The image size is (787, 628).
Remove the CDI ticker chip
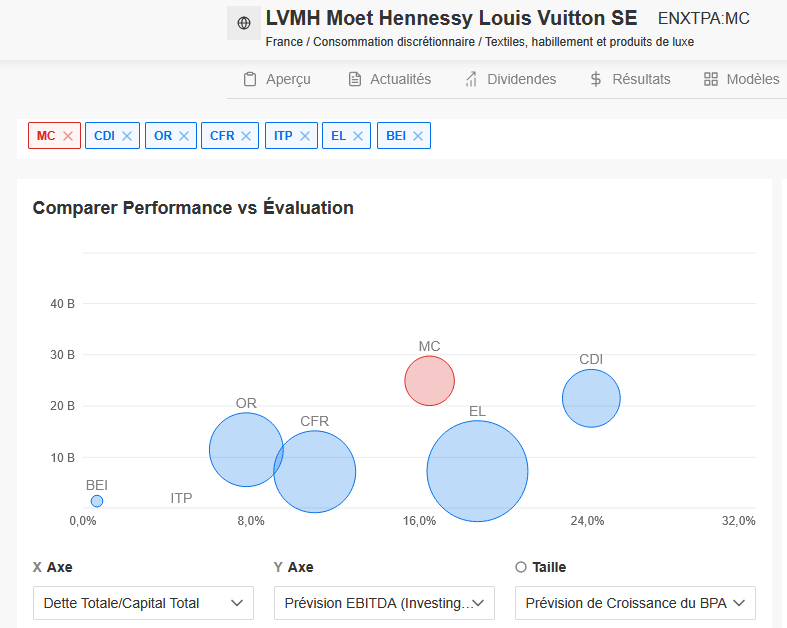click(x=127, y=136)
